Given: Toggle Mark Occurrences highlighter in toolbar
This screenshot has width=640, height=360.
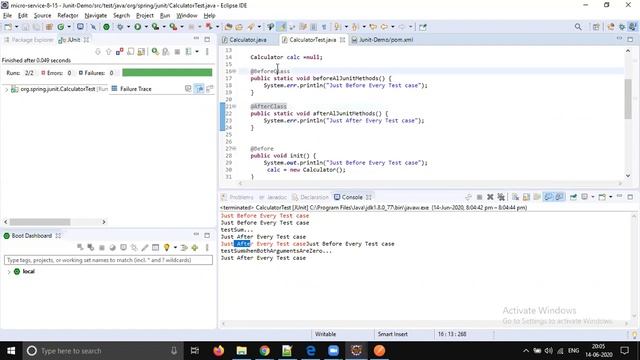Looking at the screenshot, I should [x=282, y=27].
